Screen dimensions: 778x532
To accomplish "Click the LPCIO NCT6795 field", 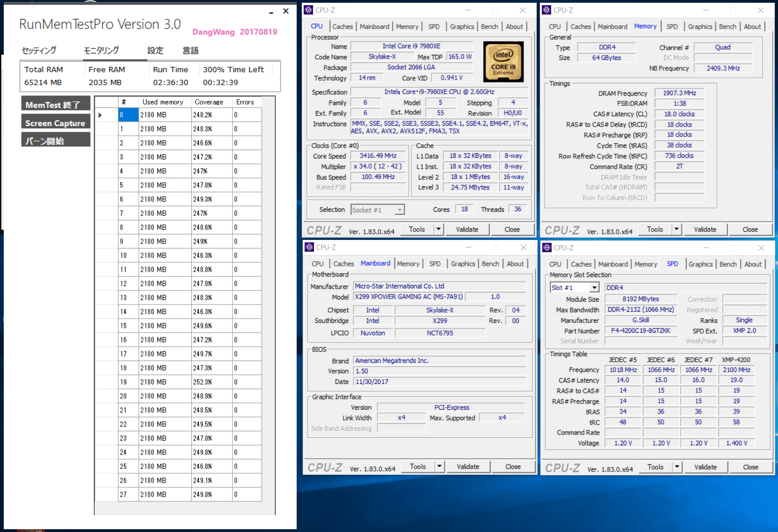I will tap(440, 333).
